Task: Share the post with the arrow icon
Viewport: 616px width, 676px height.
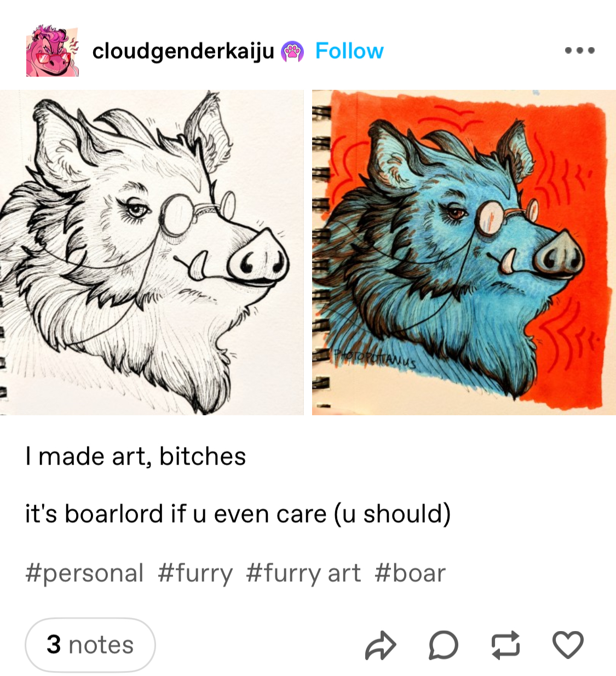Action: 380,645
